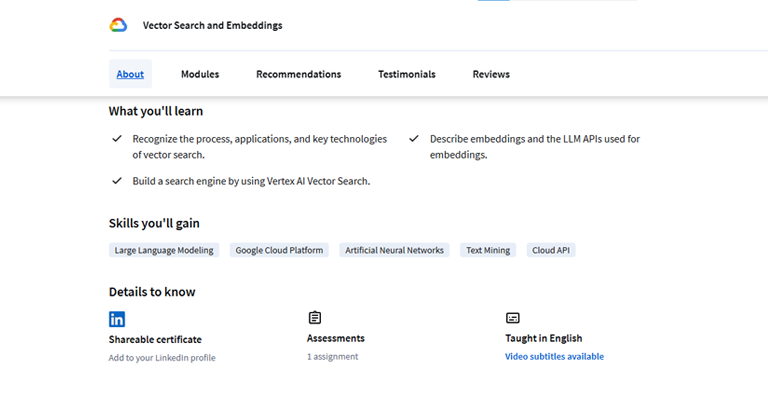Click the 'What you'll learn' heading
This screenshot has width=768, height=395.
click(x=156, y=111)
